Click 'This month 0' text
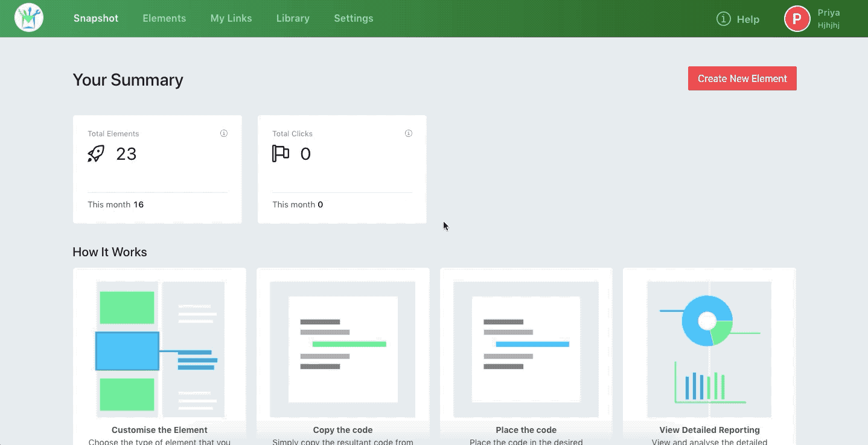Image resolution: width=868 pixels, height=445 pixels. pos(298,204)
